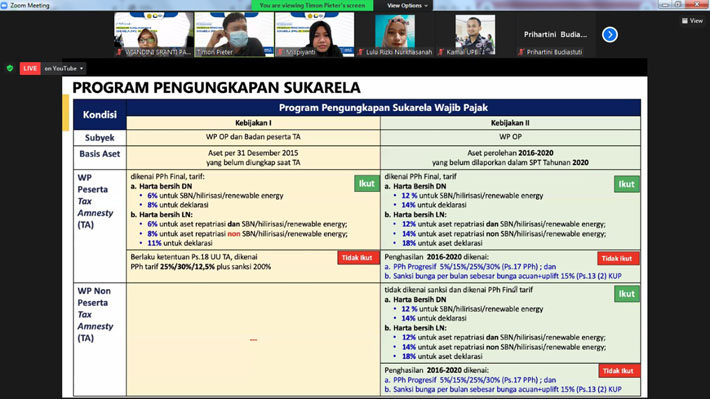Click the muted mic icon by Prihartini Budiastuti
The image size is (710, 399).
521,52
